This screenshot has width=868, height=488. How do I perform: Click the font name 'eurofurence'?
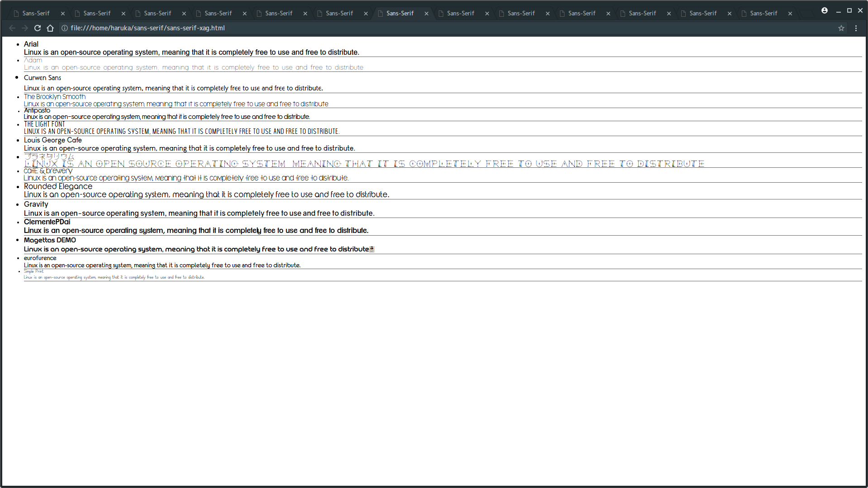[x=40, y=258]
